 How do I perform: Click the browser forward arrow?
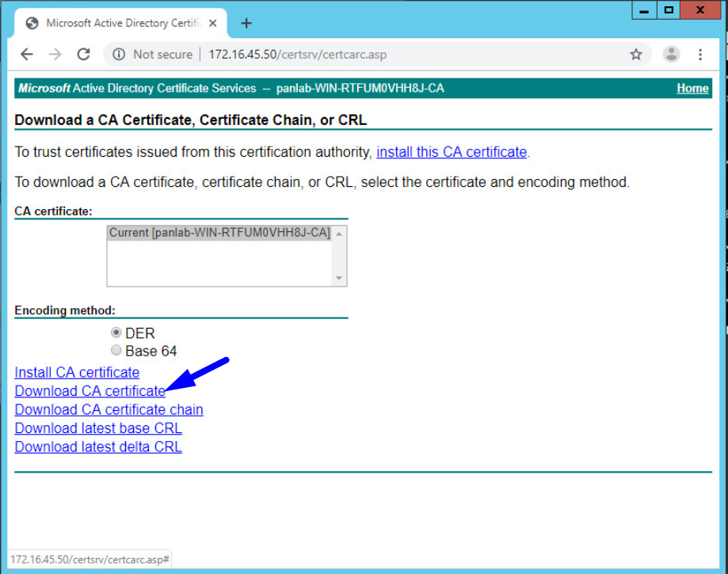[55, 54]
